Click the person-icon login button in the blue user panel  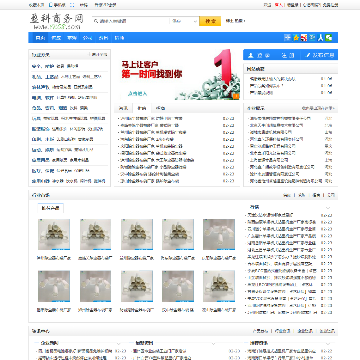pyautogui.click(x=259, y=55)
